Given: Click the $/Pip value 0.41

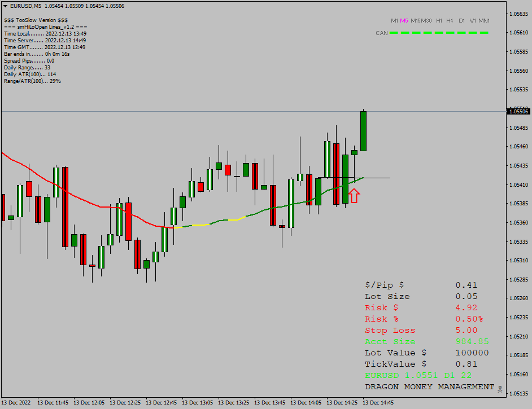Looking at the screenshot, I should (466, 285).
